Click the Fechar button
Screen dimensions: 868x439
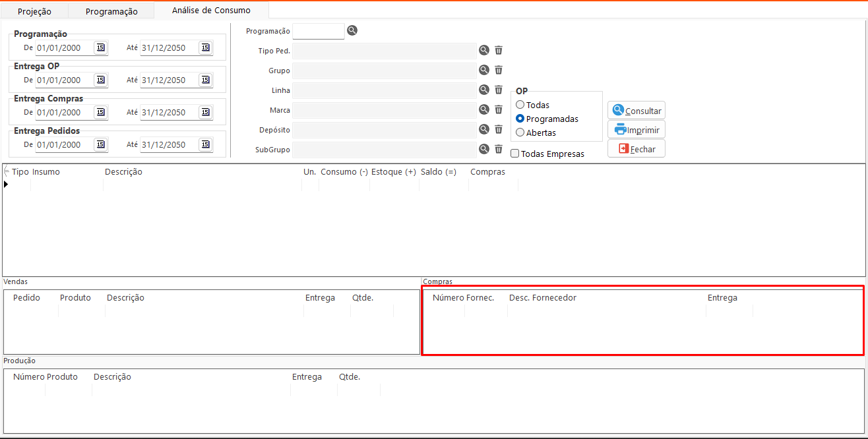(636, 149)
